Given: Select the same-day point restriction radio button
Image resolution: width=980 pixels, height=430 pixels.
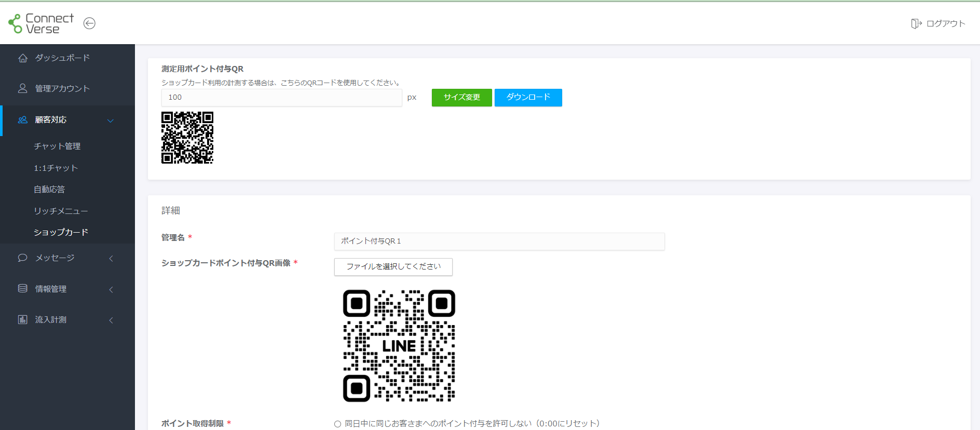Looking at the screenshot, I should pos(337,424).
